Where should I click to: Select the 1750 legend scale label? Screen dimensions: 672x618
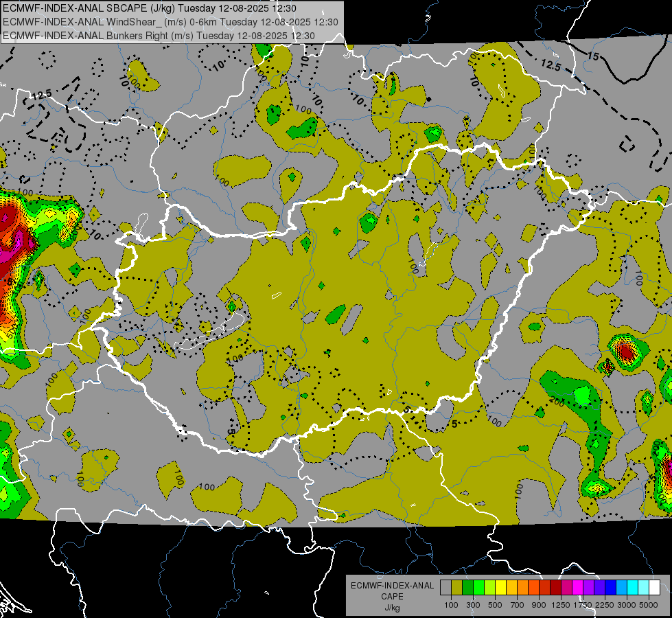coord(583,605)
